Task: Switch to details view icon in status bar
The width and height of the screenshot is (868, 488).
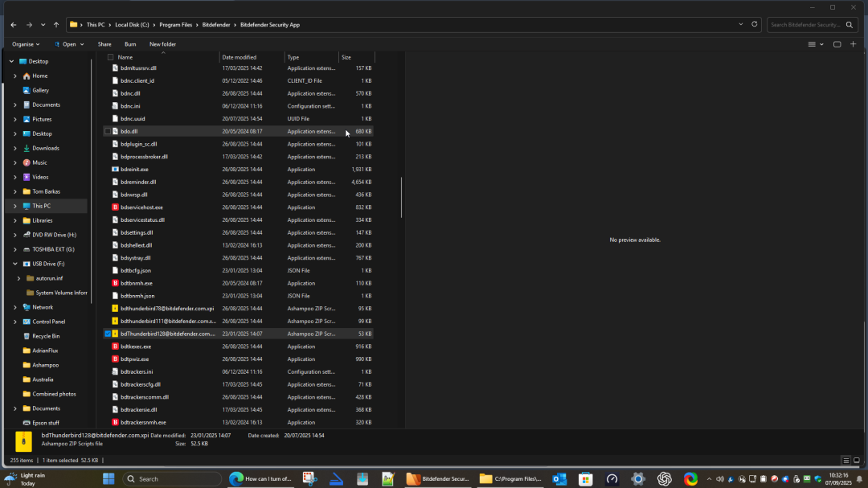Action: pyautogui.click(x=845, y=461)
